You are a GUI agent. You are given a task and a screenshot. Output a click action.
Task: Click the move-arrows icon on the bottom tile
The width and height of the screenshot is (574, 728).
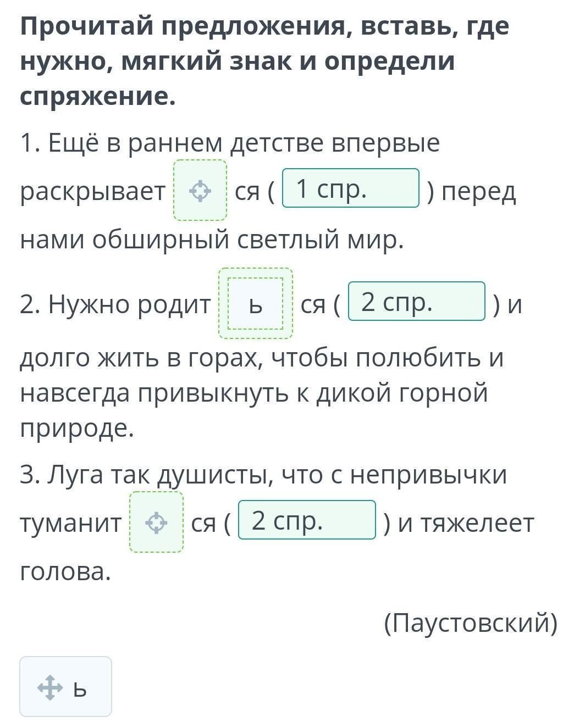pyautogui.click(x=49, y=687)
